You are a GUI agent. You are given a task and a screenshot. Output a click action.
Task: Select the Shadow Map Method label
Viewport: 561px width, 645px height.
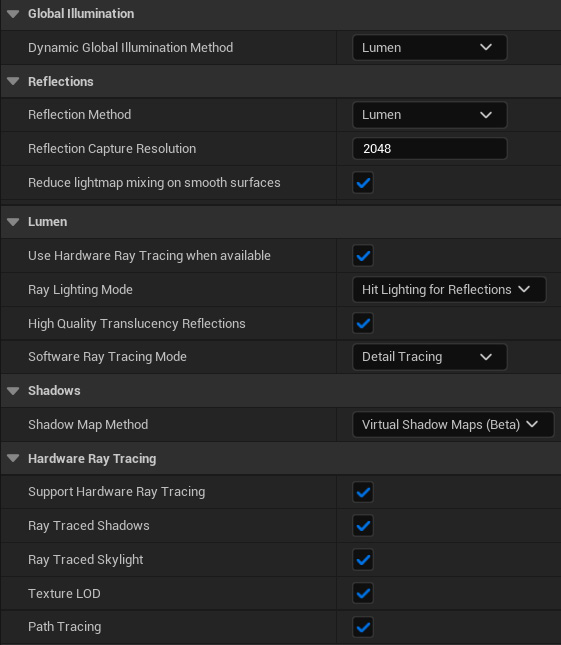point(88,425)
